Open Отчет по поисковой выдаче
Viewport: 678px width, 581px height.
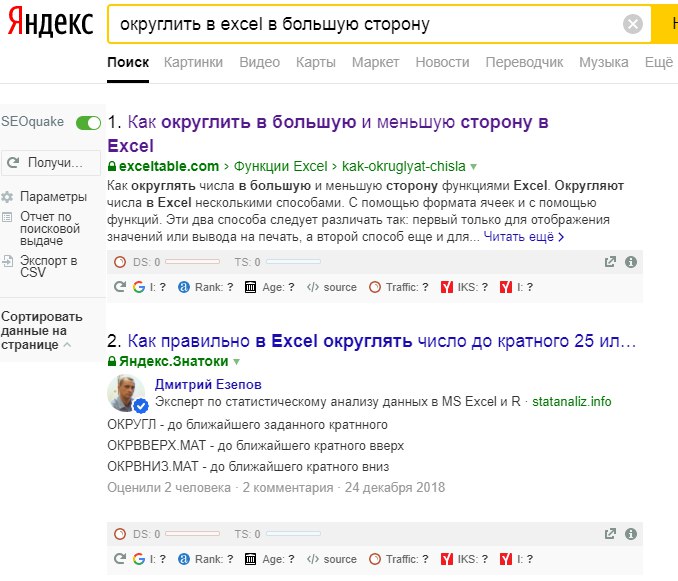(x=50, y=228)
